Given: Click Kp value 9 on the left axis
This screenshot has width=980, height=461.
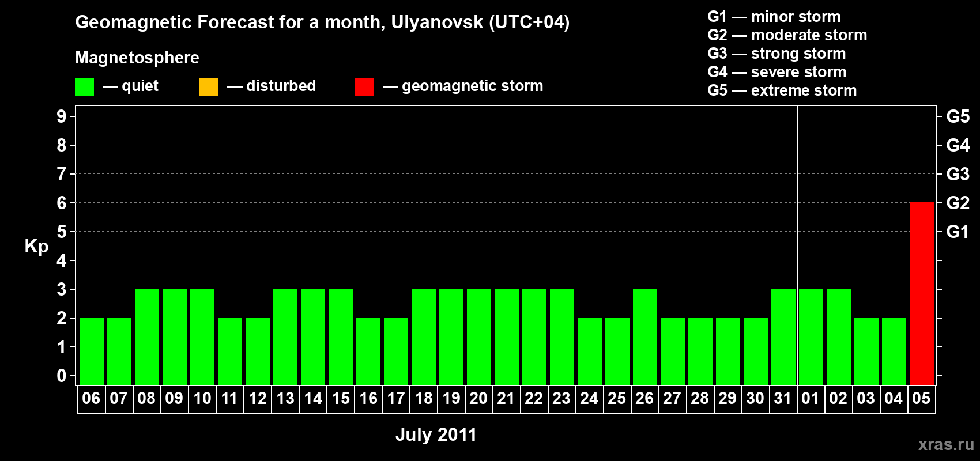Looking at the screenshot, I should [62, 116].
